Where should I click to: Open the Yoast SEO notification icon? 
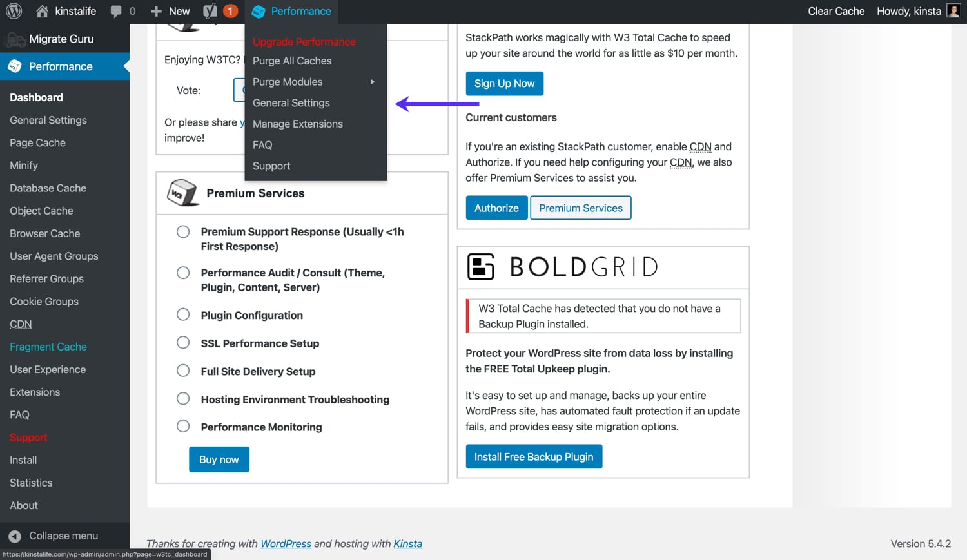click(210, 10)
